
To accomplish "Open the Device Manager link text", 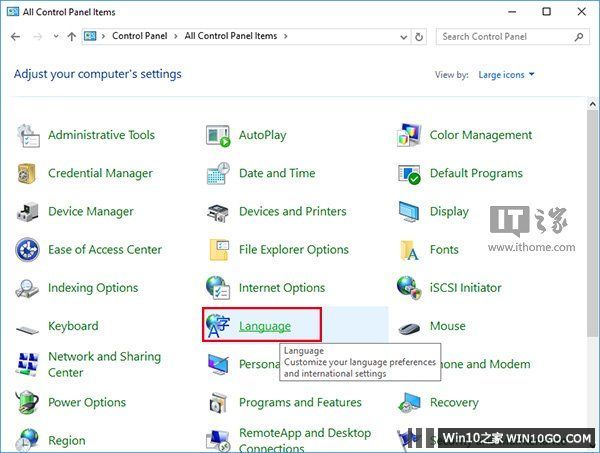I will (x=91, y=212).
